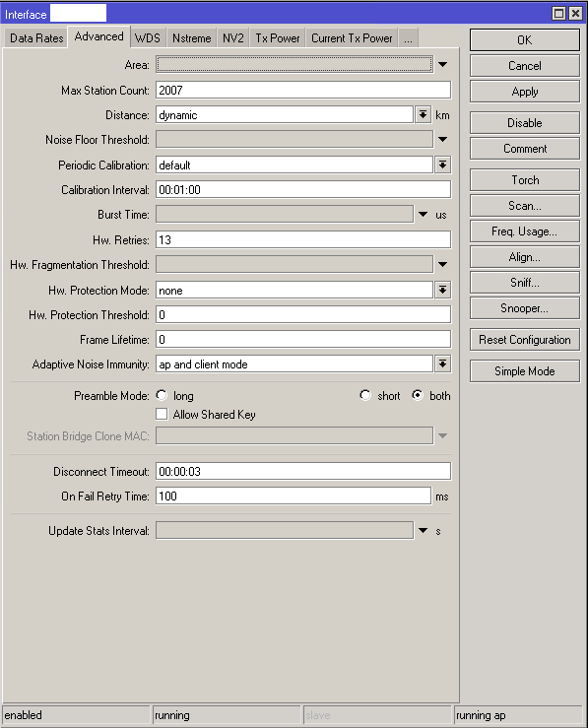Select the long preamble mode
Image resolution: width=588 pixels, height=728 pixels.
coord(162,395)
